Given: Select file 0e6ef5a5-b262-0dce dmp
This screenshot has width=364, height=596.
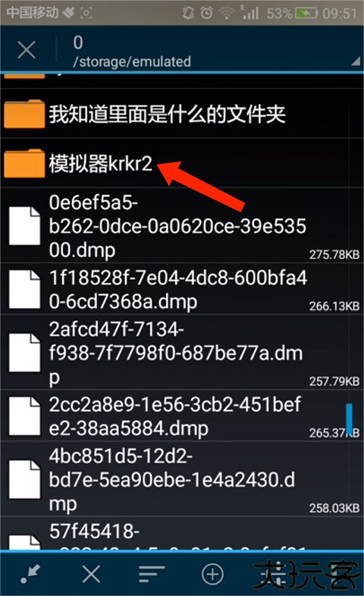Looking at the screenshot, I should pyautogui.click(x=182, y=225).
